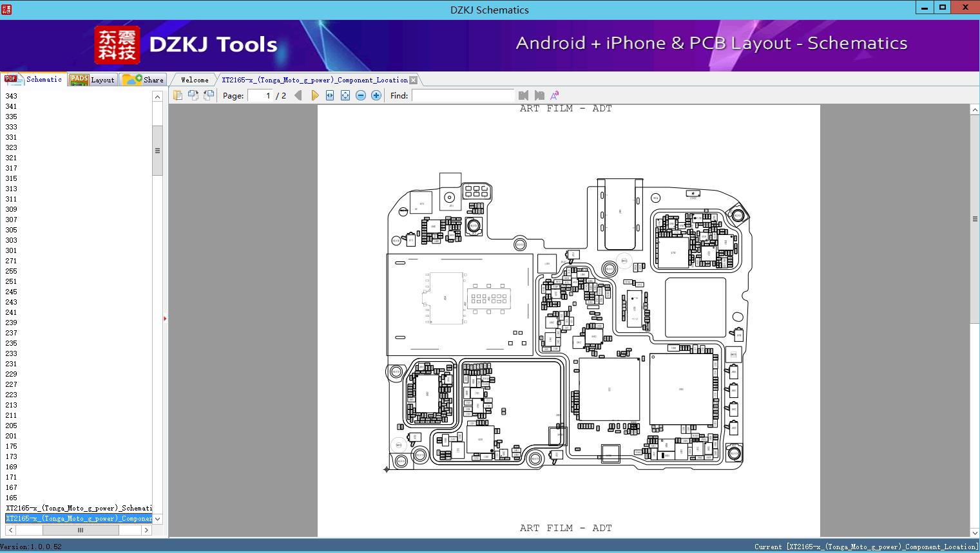Click the copy document icon in the toolbar
The image size is (980, 553).
(178, 95)
